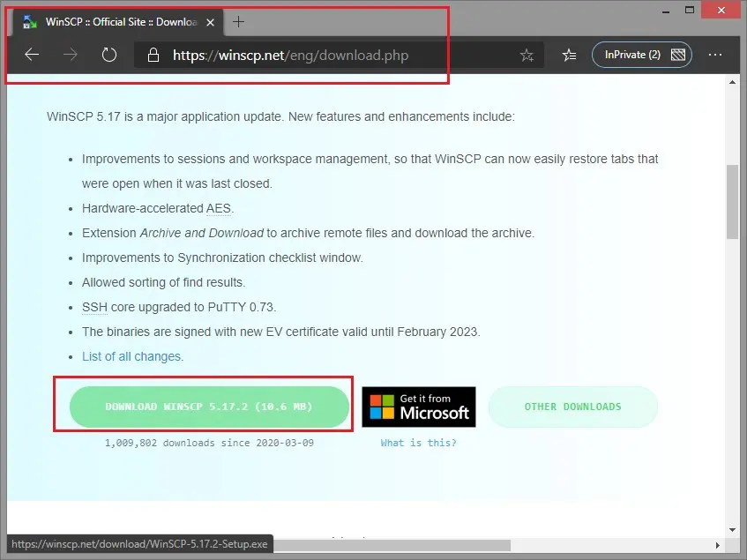Open a new tab with plus button

coord(238,21)
